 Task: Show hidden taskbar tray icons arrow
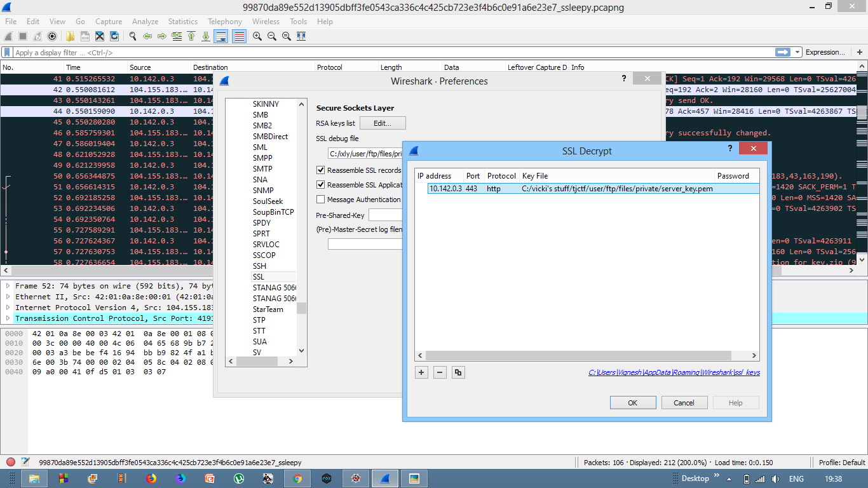coord(729,478)
